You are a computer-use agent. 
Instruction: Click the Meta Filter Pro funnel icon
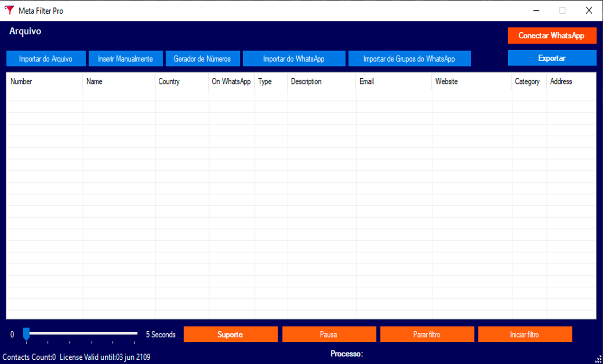[x=9, y=10]
